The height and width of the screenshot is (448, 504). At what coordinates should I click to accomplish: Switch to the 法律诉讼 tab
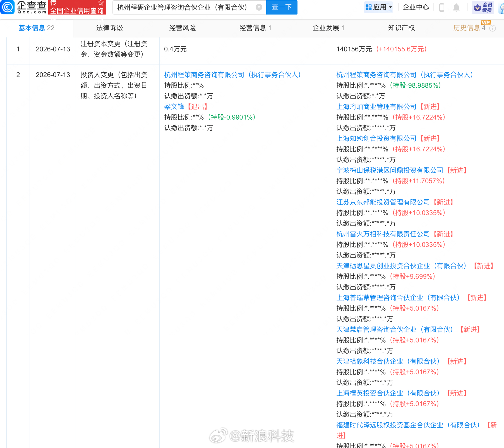[109, 28]
